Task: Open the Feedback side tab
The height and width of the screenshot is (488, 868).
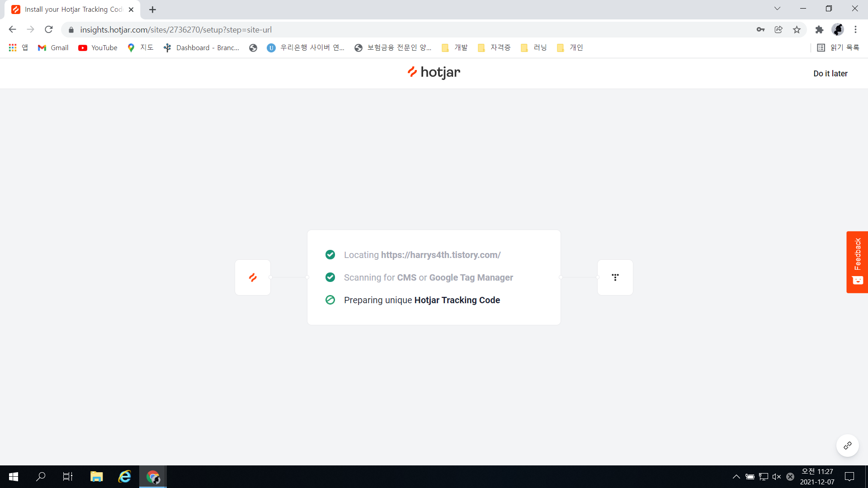Action: click(x=857, y=262)
